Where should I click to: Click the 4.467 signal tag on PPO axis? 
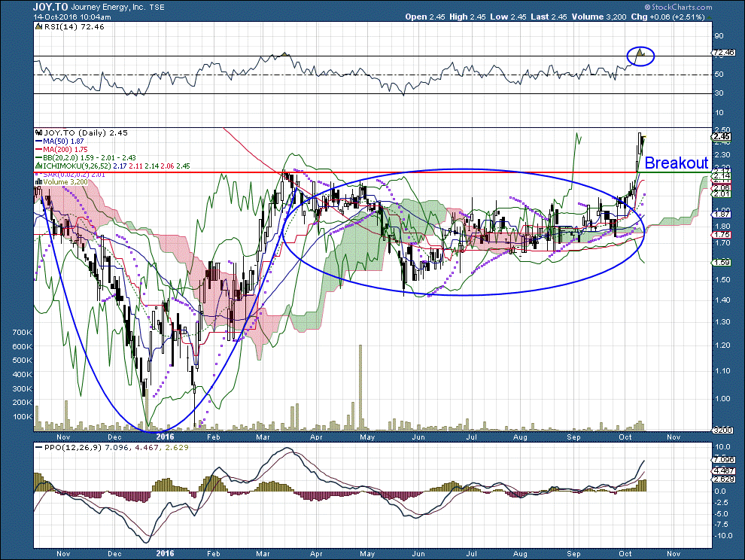724,471
